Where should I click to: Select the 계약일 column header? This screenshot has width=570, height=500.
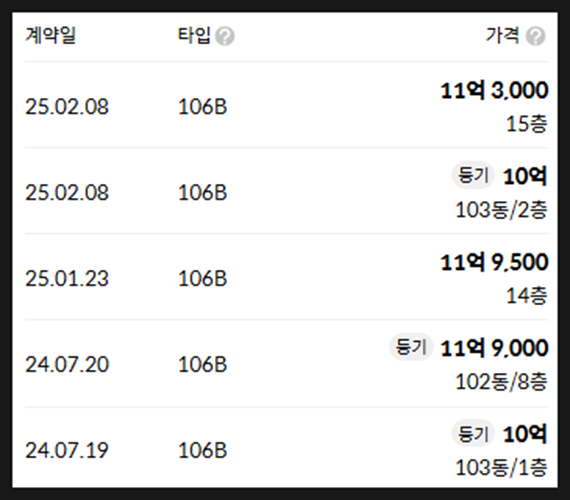51,36
